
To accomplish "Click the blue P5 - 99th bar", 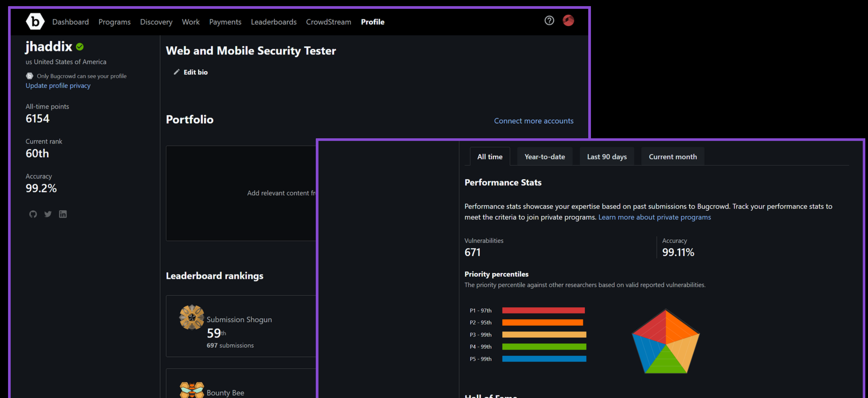I will pyautogui.click(x=544, y=359).
